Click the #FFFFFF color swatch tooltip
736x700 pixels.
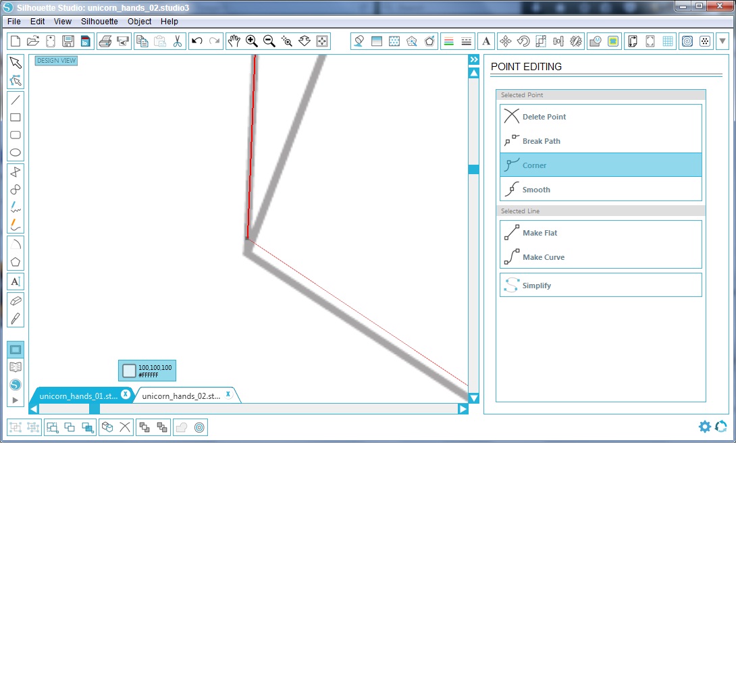coord(147,371)
